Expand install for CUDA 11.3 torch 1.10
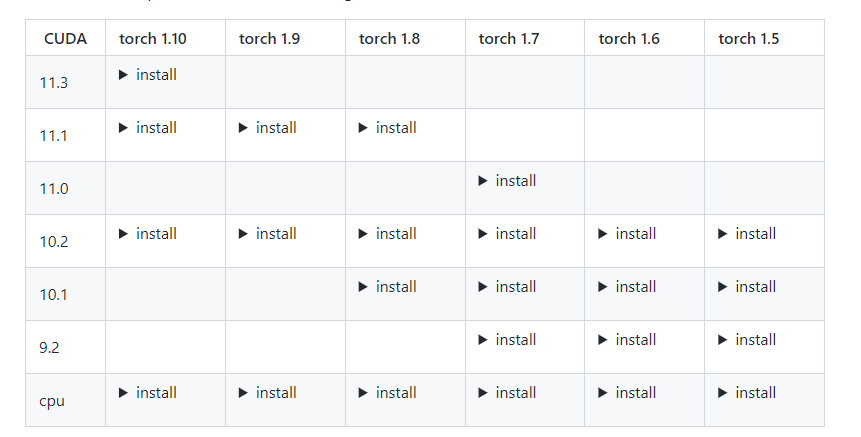861x437 pixels. pos(148,75)
